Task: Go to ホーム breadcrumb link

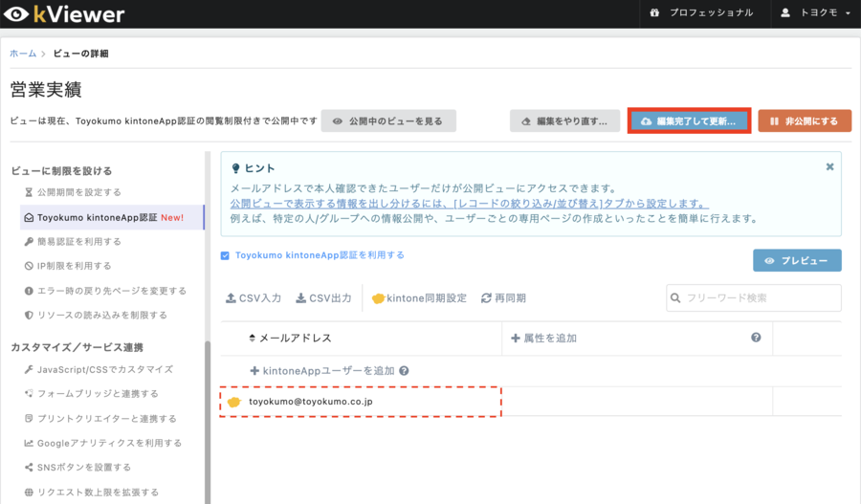Action: [23, 54]
